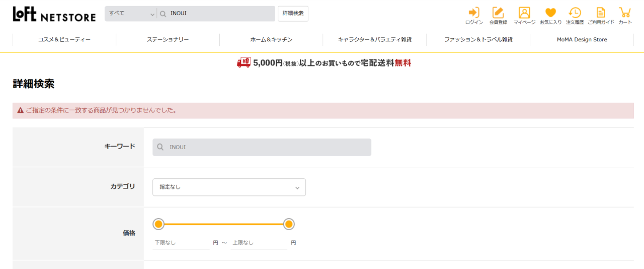Click the keyword field magnifier icon
The image size is (644, 269).
pos(160,147)
